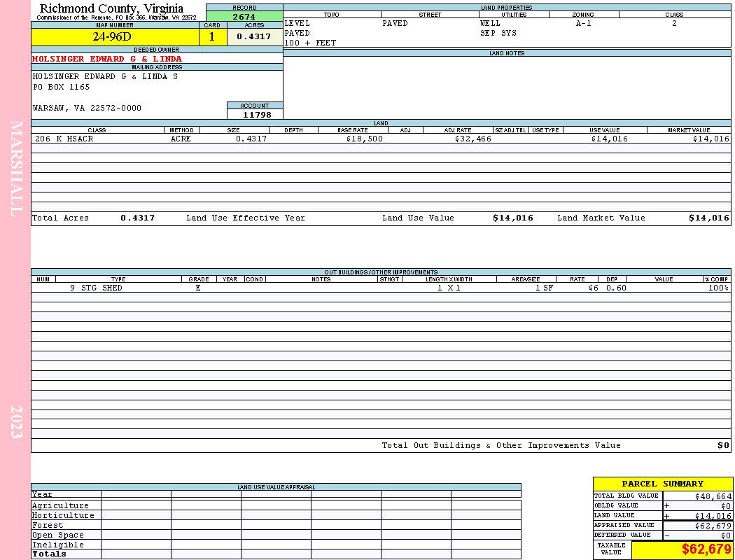Viewport: 735px width, 560px height.
Task: Click the Richmond County, Virginia title
Action: pos(111,8)
